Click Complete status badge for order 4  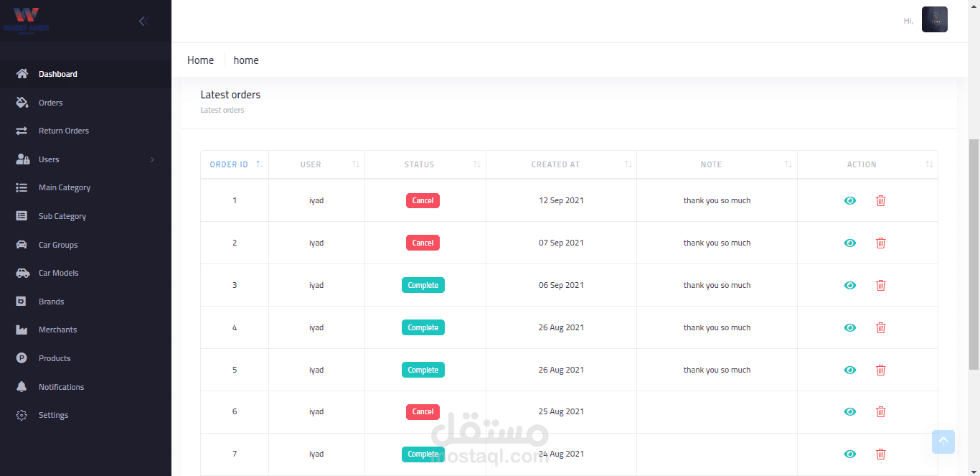(x=423, y=327)
